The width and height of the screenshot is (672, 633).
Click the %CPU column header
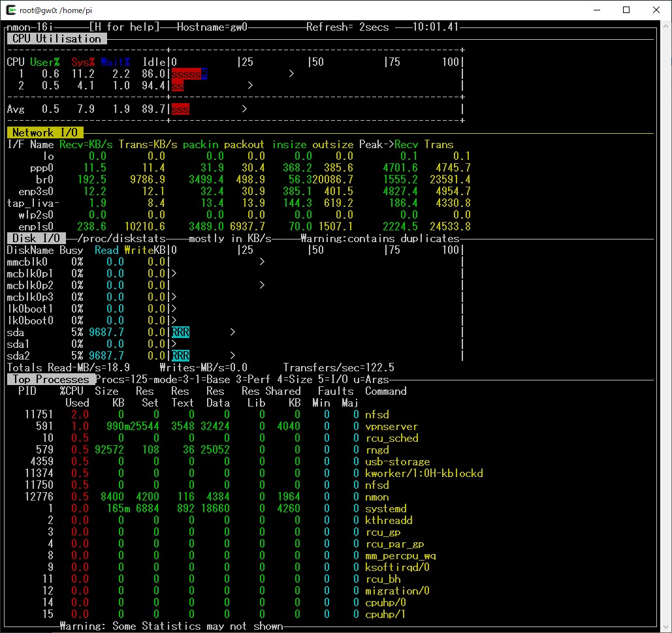[71, 391]
